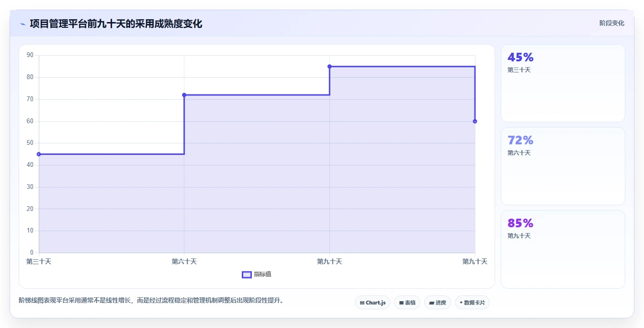The width and height of the screenshot is (644, 328).
Task: Click the icon in the 进度 chip
Action: 431,303
